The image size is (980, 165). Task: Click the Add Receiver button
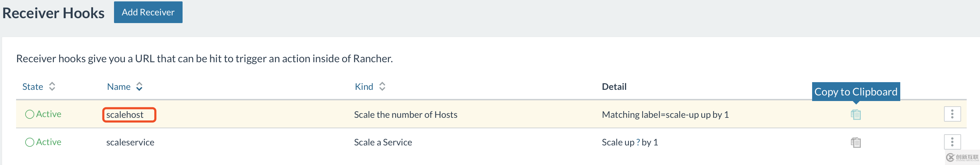click(148, 12)
